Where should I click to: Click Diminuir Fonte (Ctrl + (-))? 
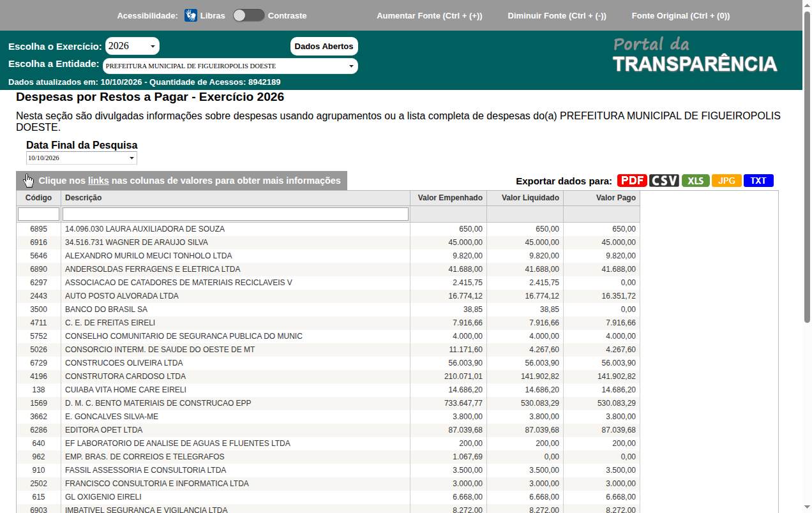click(x=557, y=15)
